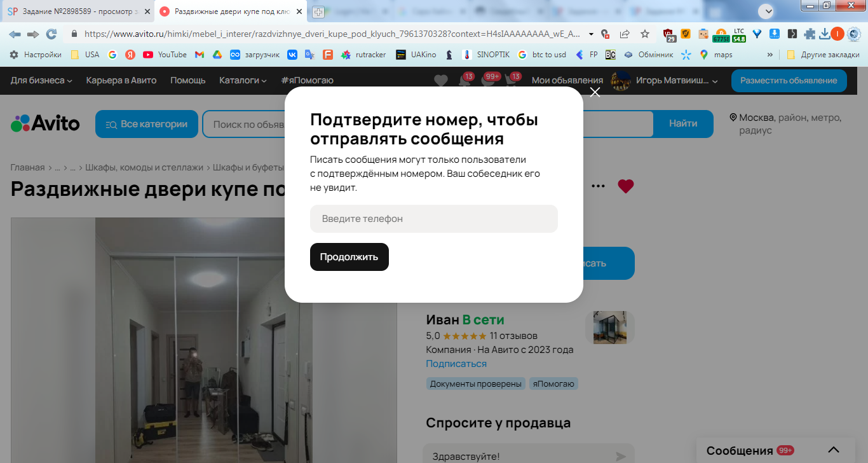Click the 'Продолжить' button in the dialog
Screen dimensions: 868x463
pos(349,257)
